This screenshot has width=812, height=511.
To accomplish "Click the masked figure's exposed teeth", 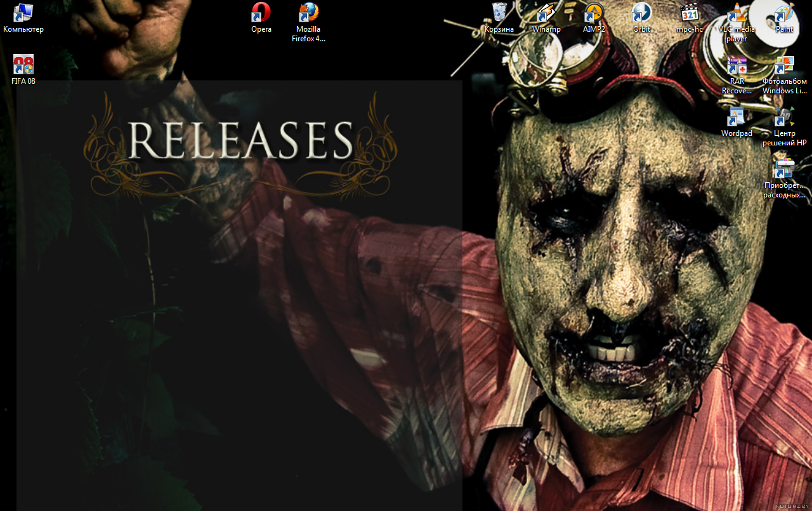I will tap(613, 348).
